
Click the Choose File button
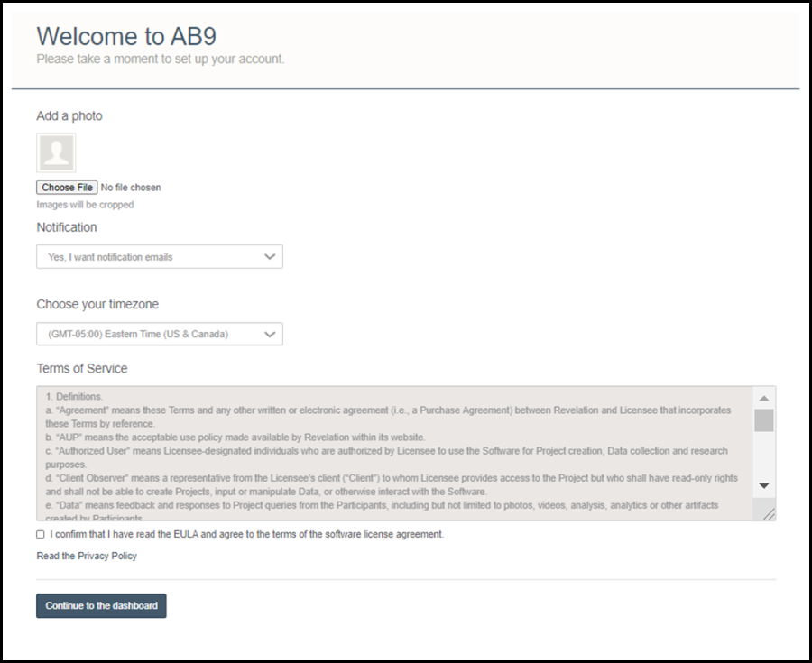coord(67,188)
